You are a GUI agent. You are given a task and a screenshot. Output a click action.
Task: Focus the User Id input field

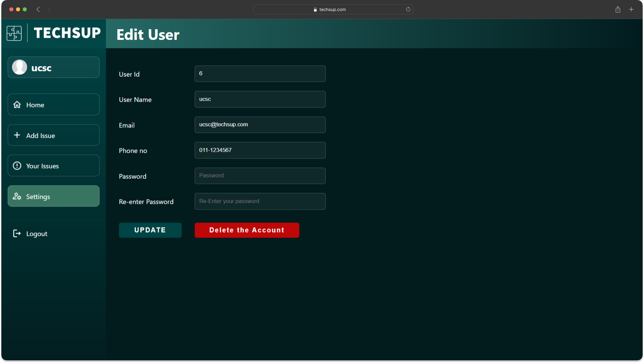[x=260, y=74]
